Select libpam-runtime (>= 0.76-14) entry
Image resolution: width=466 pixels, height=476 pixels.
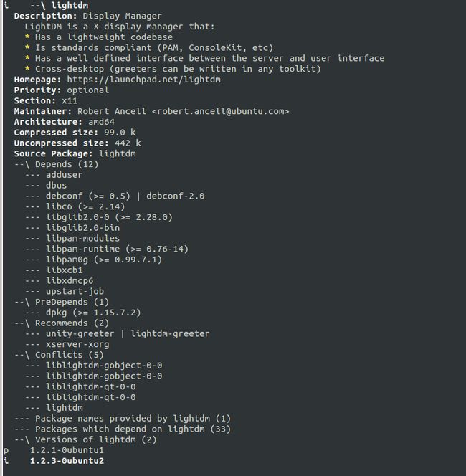[117, 249]
